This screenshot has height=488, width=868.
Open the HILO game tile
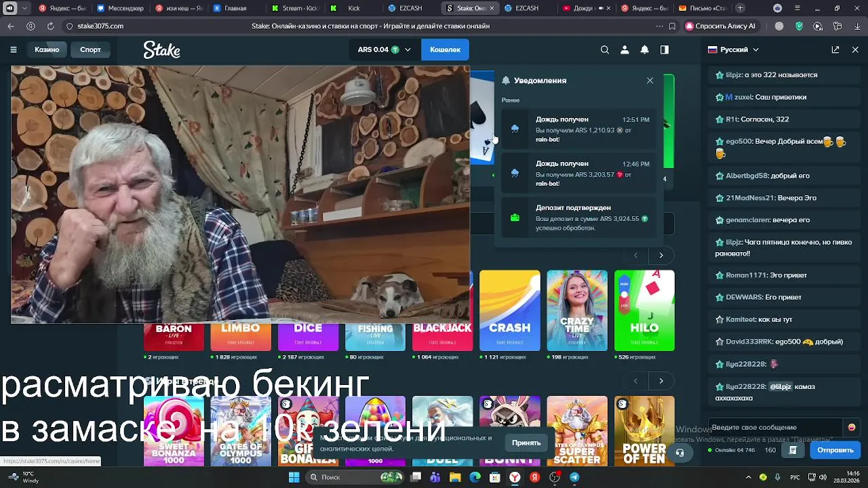644,310
